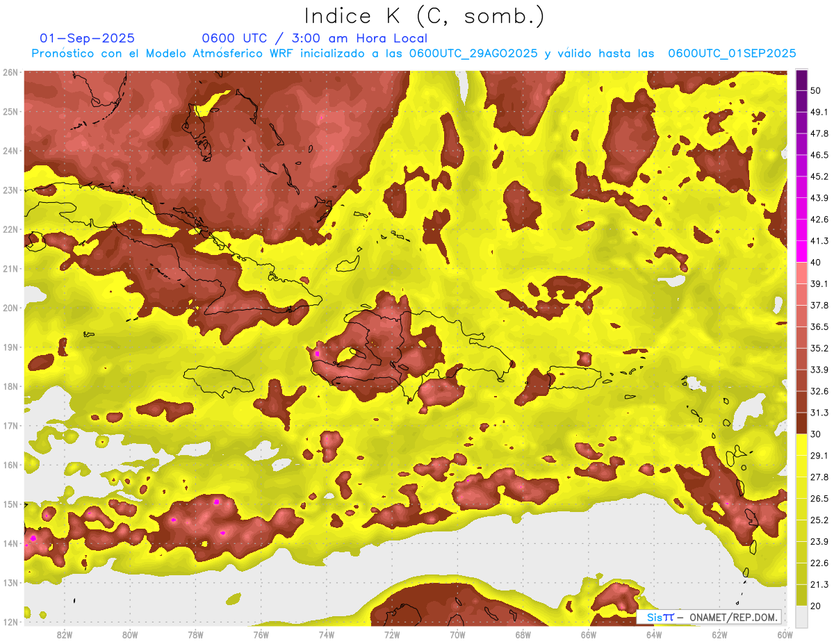This screenshot has width=834, height=644.
Task: Click the colorbar value '37.8'
Action: [819, 306]
